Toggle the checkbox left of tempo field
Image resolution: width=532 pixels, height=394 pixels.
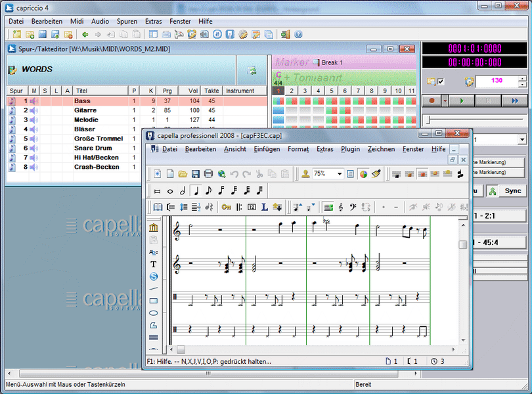click(x=441, y=81)
